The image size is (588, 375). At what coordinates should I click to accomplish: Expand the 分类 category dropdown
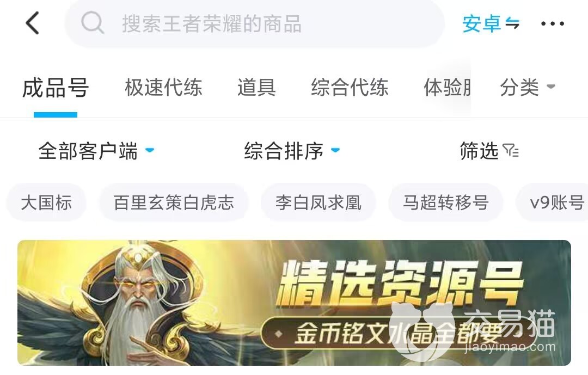[x=527, y=87]
